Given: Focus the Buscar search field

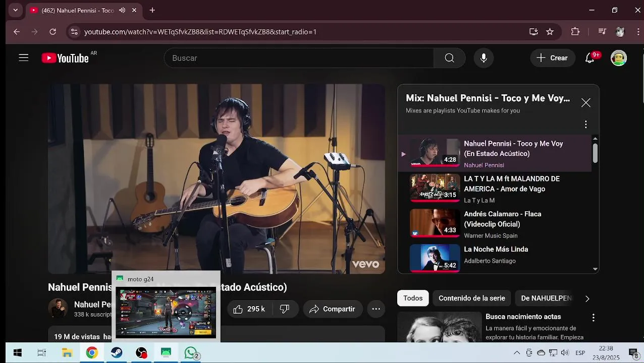Looking at the screenshot, I should 299,58.
